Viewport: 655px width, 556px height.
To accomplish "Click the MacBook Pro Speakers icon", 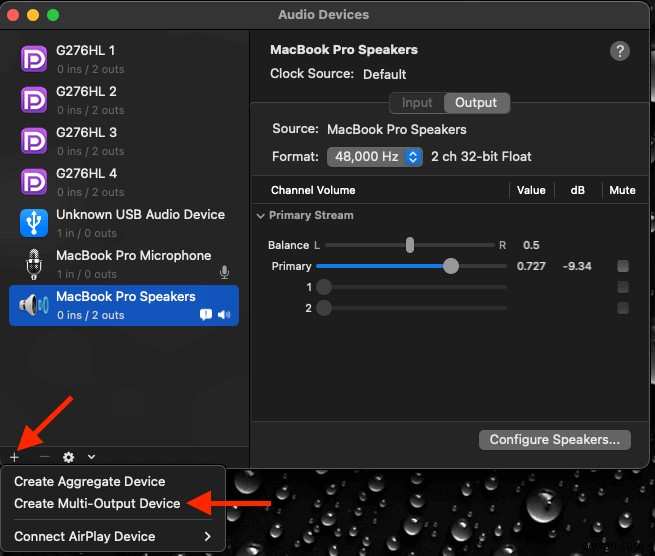I will point(33,305).
